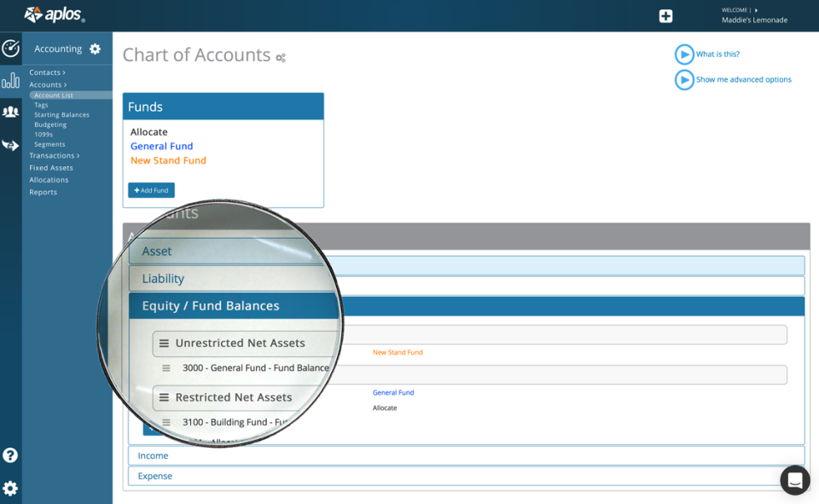Open Budgeting in sidebar
The height and width of the screenshot is (504, 819).
50,125
